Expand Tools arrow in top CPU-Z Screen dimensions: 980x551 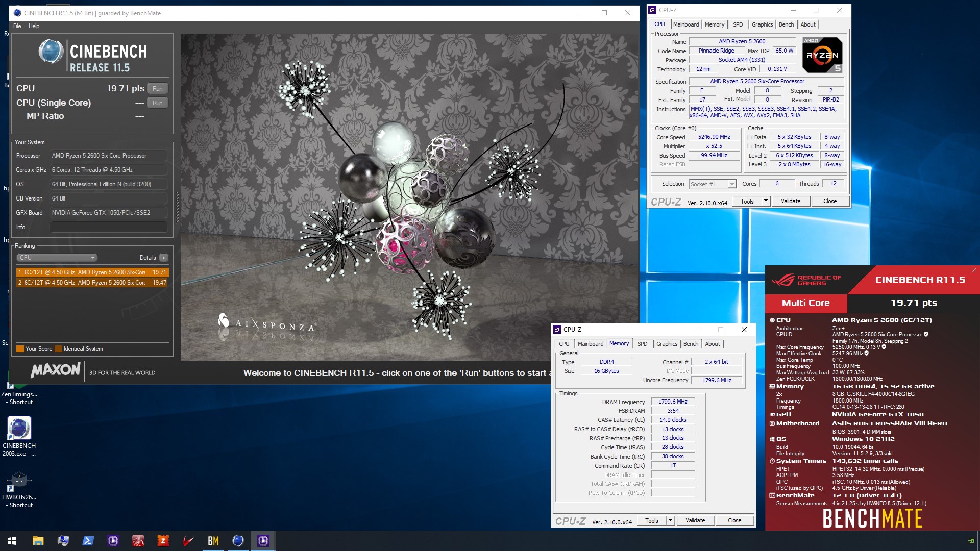[x=766, y=201]
